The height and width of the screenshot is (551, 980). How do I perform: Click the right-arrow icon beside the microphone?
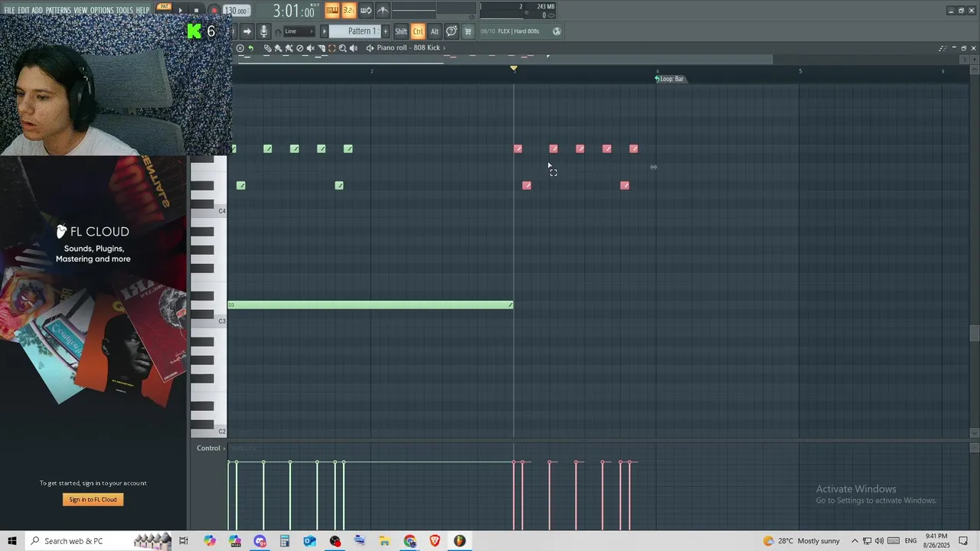[247, 31]
